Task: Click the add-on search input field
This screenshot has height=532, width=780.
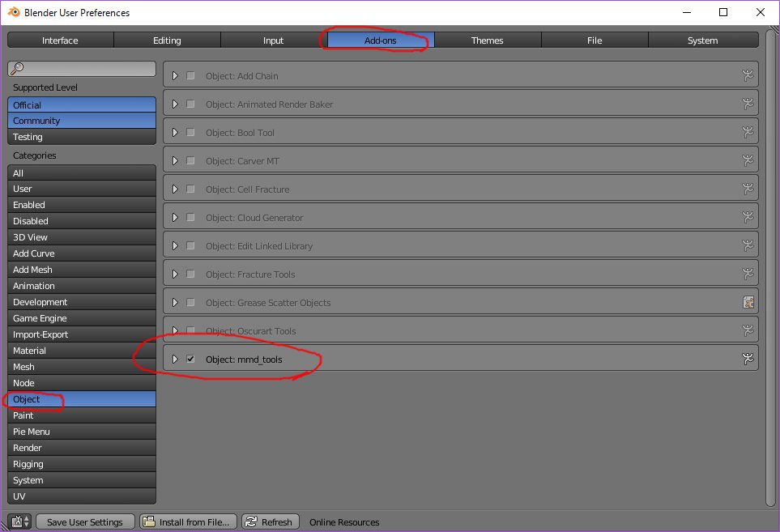Action: click(x=82, y=69)
